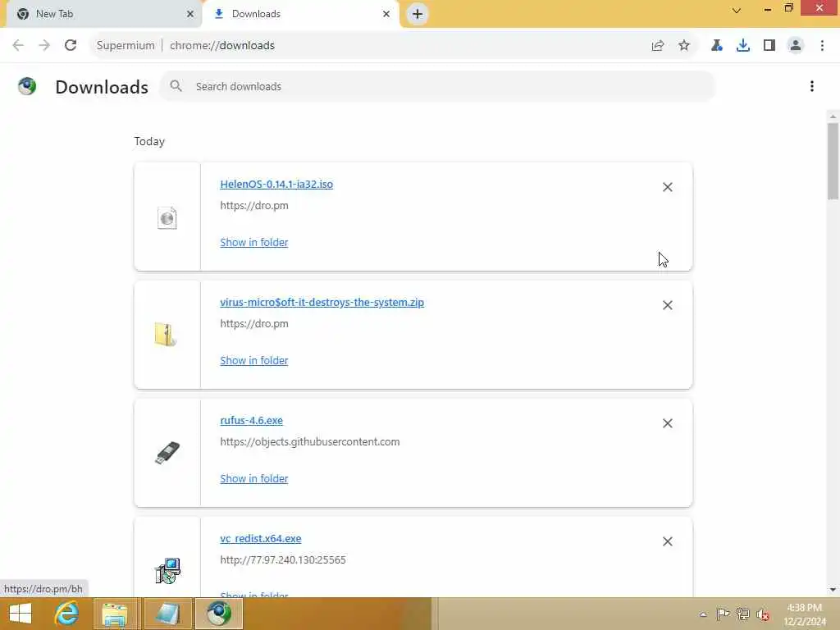This screenshot has width=840, height=630.
Task: Open HelenOS-0.14.1-ia32.iso file
Action: [x=276, y=185]
